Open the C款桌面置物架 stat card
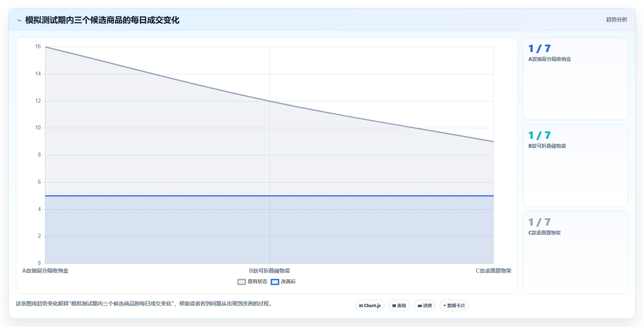This screenshot has height=327, width=644. tap(575, 252)
